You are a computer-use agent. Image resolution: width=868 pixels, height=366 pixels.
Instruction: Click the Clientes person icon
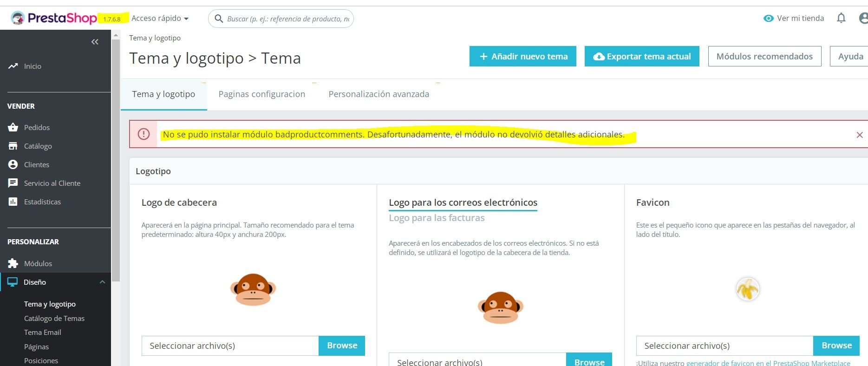pyautogui.click(x=13, y=164)
